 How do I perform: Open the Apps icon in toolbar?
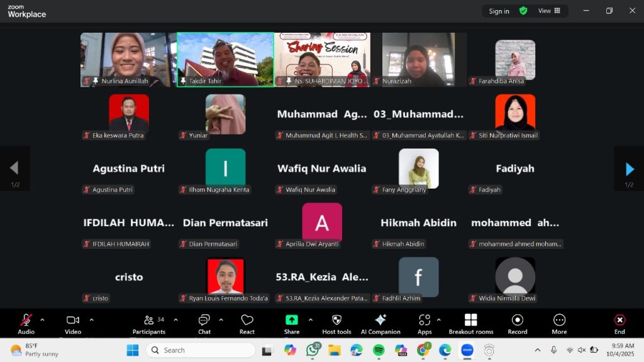tap(425, 321)
